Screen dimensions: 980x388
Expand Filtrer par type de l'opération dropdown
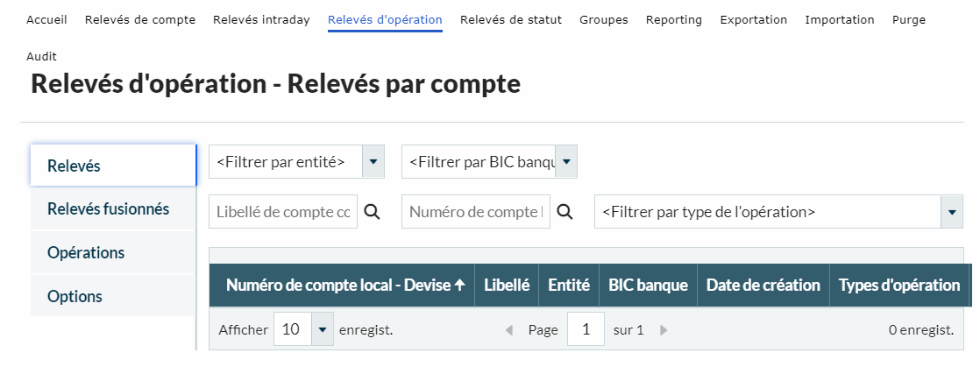[952, 212]
